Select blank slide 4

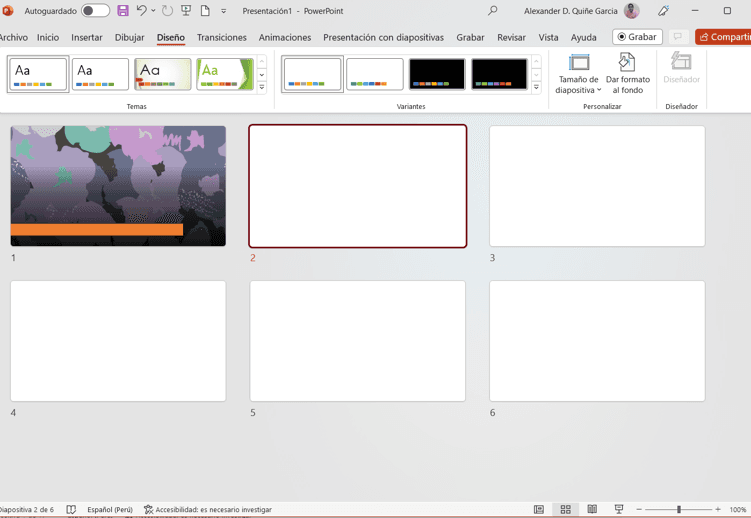(118, 341)
